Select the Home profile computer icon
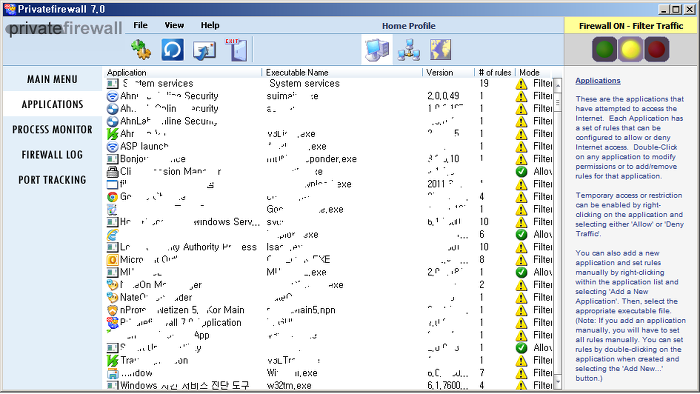 pos(377,50)
